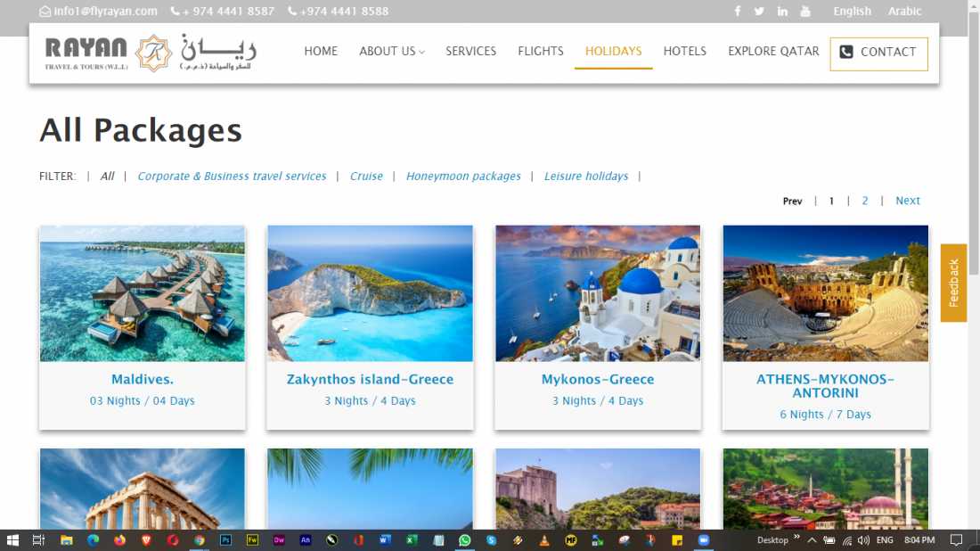Viewport: 980px width, 551px height.
Task: Switch site language to English
Action: (851, 12)
